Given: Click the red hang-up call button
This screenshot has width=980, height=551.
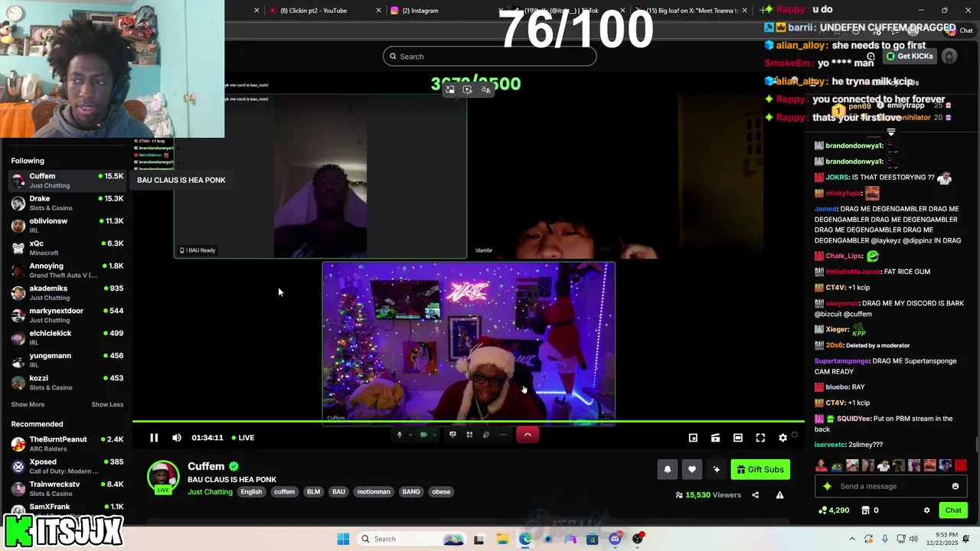Looking at the screenshot, I should 527,435.
